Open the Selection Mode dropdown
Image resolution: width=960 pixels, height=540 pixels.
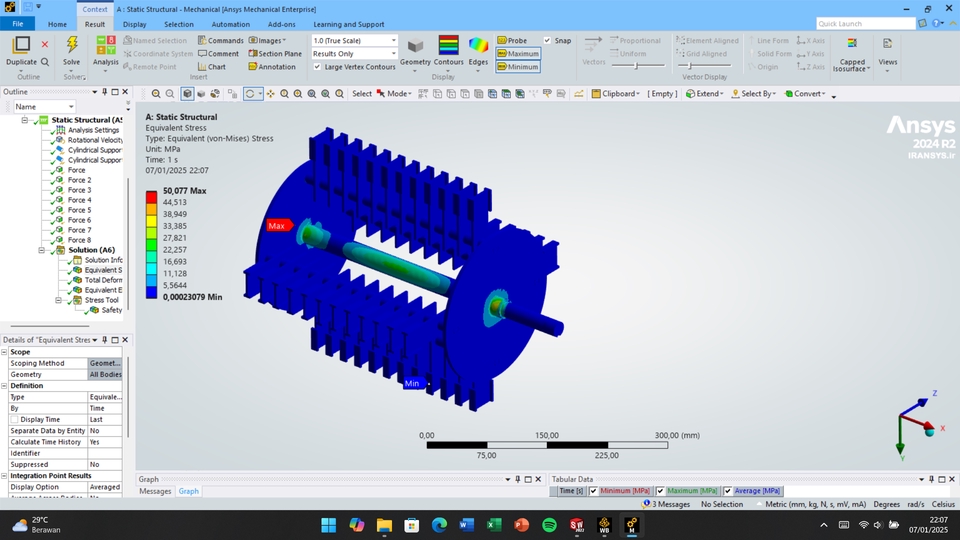[x=394, y=94]
